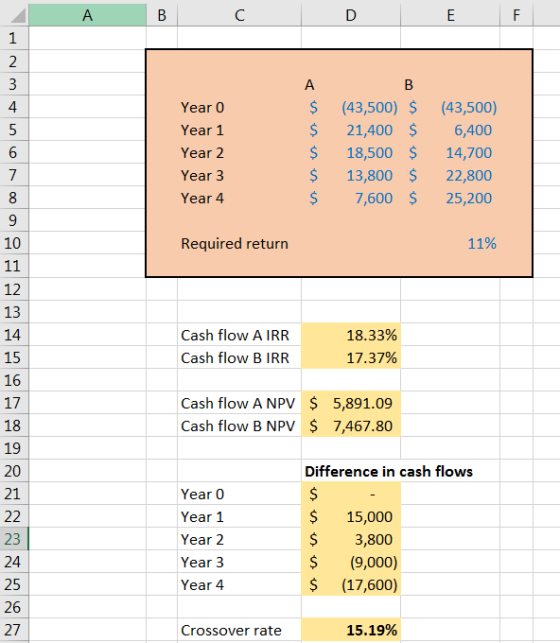This screenshot has height=643, width=560.
Task: Click the 'Cash flow B IRR' label
Action: pyautogui.click(x=235, y=358)
